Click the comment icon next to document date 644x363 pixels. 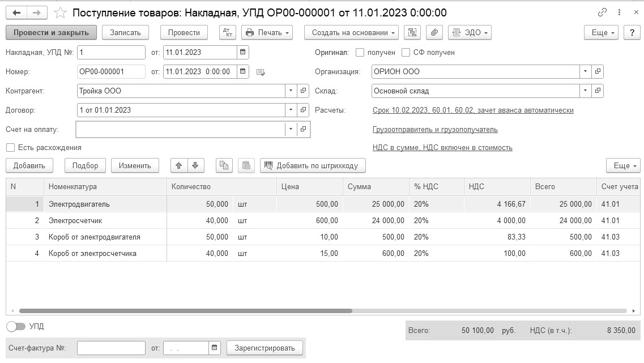point(261,72)
